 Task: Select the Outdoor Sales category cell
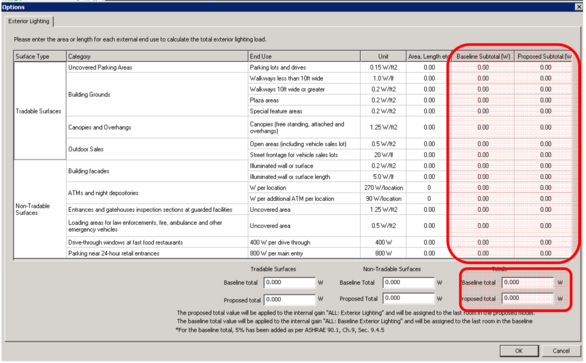tap(157, 149)
